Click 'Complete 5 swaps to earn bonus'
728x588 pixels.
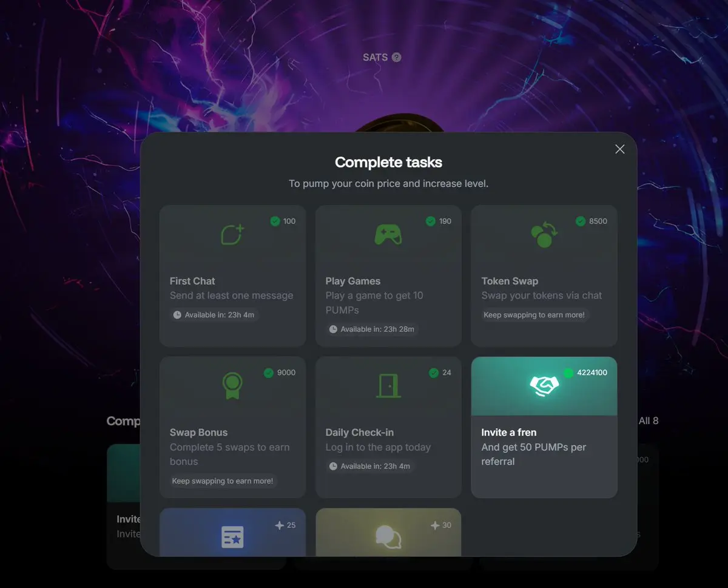tap(230, 455)
